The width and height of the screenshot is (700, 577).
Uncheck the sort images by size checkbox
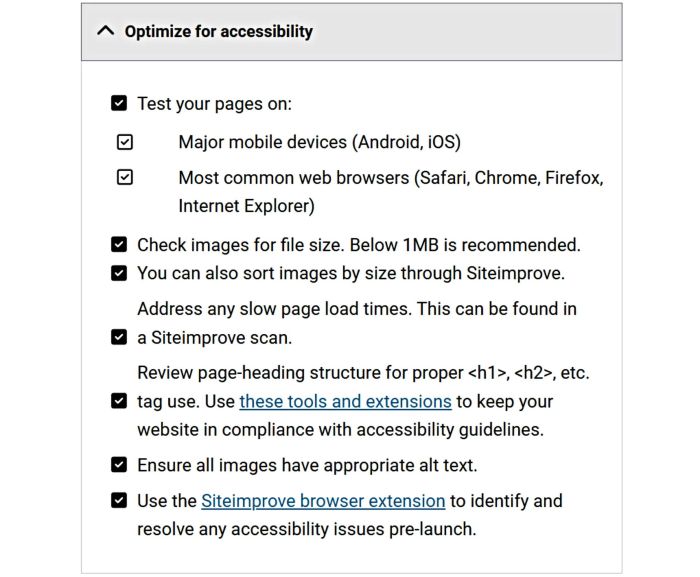119,273
